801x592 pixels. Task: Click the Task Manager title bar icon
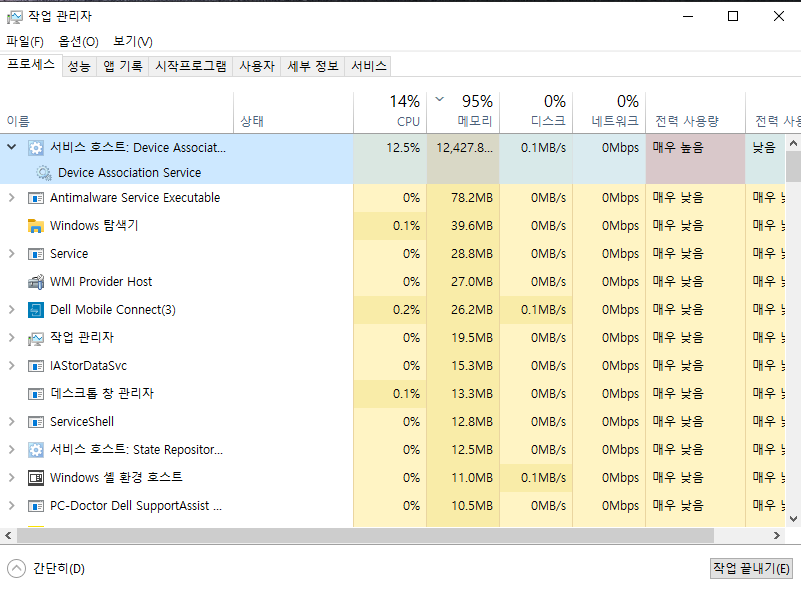[x=15, y=17]
